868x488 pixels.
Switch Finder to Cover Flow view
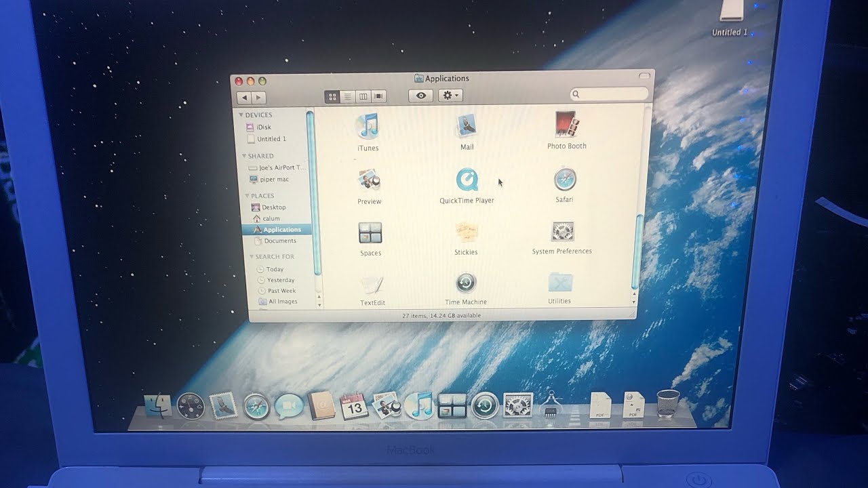click(x=379, y=96)
